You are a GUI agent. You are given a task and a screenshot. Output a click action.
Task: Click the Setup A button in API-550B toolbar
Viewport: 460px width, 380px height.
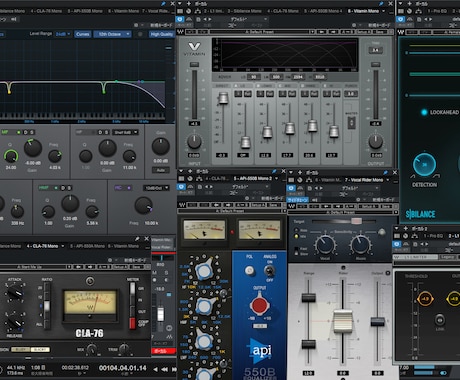[259, 205]
